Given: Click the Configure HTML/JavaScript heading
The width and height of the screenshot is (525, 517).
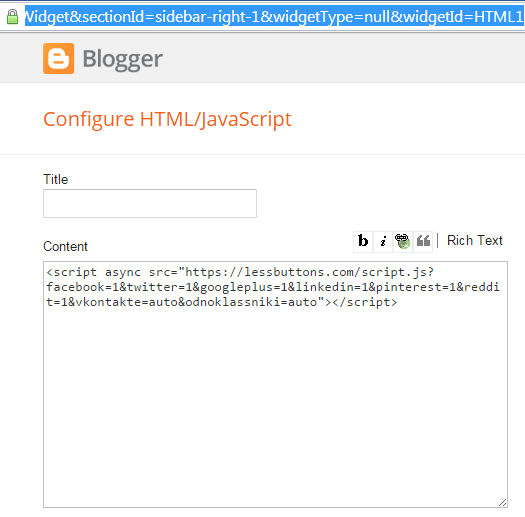Looking at the screenshot, I should [167, 119].
